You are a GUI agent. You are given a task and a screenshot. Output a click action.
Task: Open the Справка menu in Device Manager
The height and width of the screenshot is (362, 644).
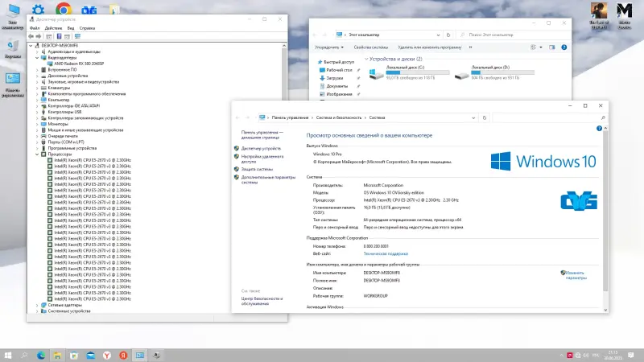(87, 28)
